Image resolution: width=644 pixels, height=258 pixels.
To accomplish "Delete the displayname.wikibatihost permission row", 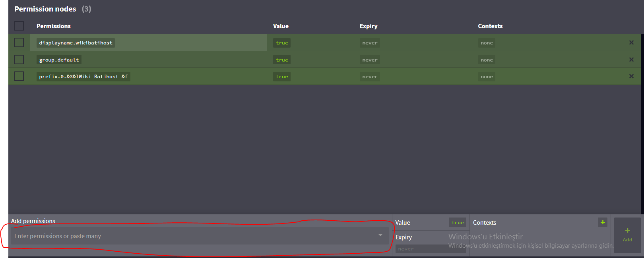I will pos(631,42).
